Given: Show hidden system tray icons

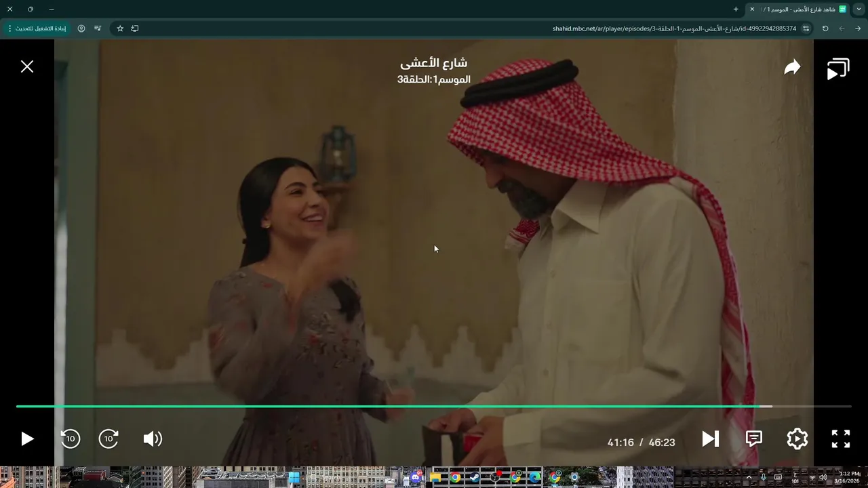Looking at the screenshot, I should [749, 477].
